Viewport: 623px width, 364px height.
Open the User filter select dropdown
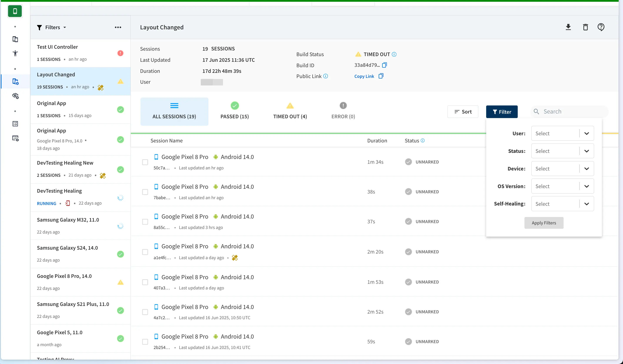(563, 134)
